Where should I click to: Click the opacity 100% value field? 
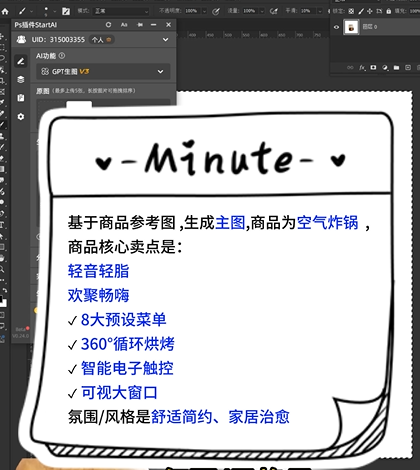[191, 11]
